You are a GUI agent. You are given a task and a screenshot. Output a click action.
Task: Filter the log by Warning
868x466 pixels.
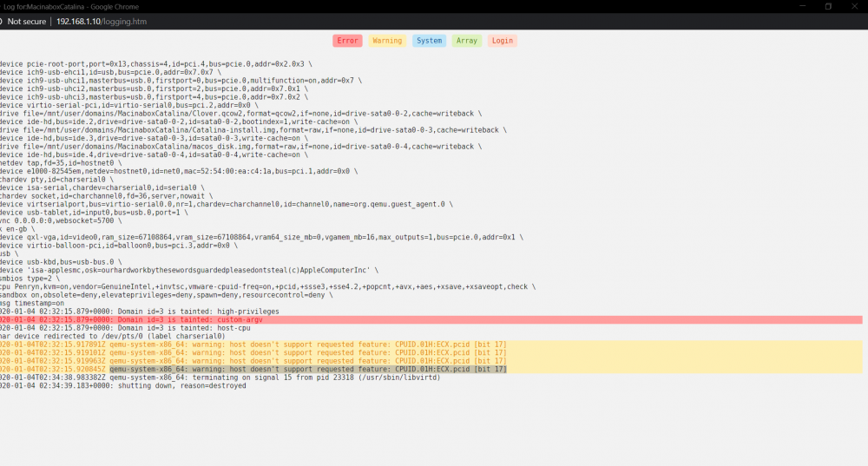[x=387, y=41]
